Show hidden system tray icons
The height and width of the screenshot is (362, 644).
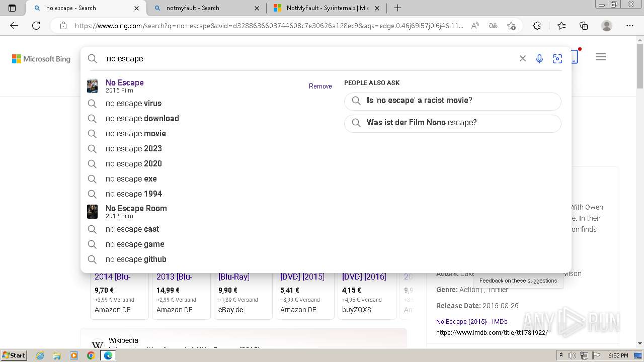coord(561,355)
